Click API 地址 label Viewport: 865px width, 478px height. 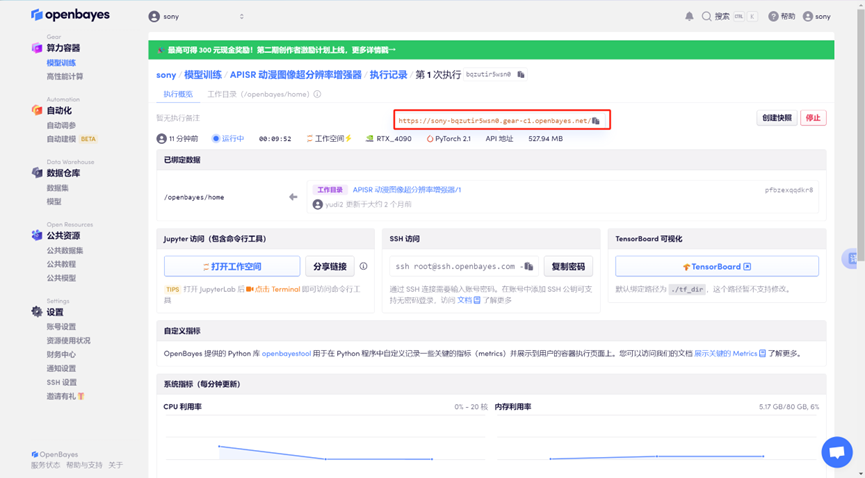pos(499,139)
